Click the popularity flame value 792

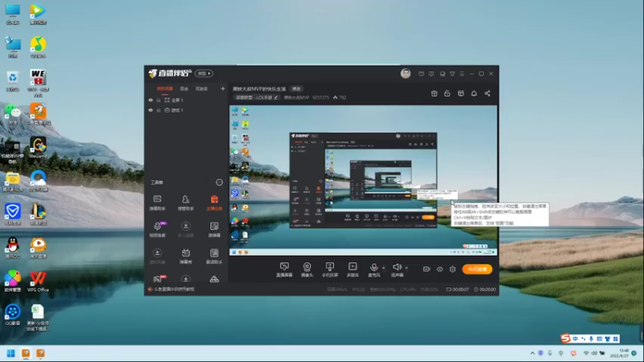[x=340, y=97]
